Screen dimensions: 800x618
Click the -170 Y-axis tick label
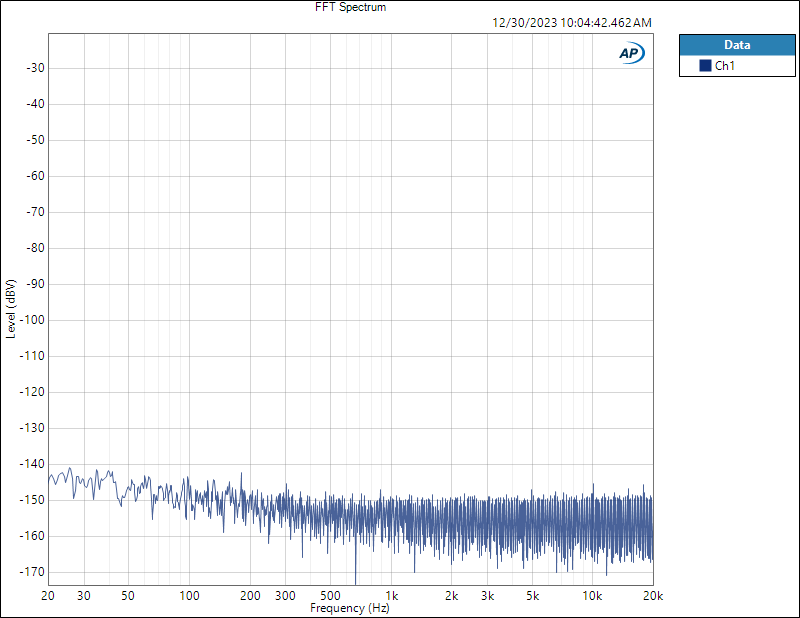pyautogui.click(x=32, y=572)
